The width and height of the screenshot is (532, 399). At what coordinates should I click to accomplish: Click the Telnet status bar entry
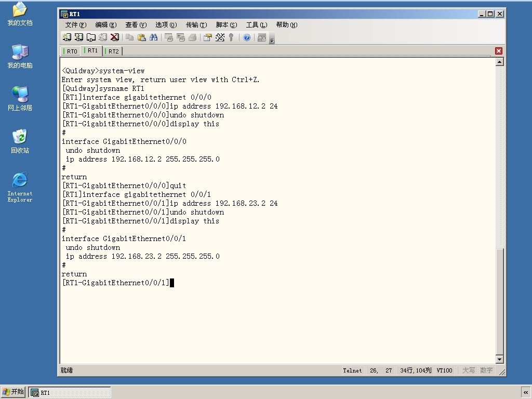(x=352, y=370)
